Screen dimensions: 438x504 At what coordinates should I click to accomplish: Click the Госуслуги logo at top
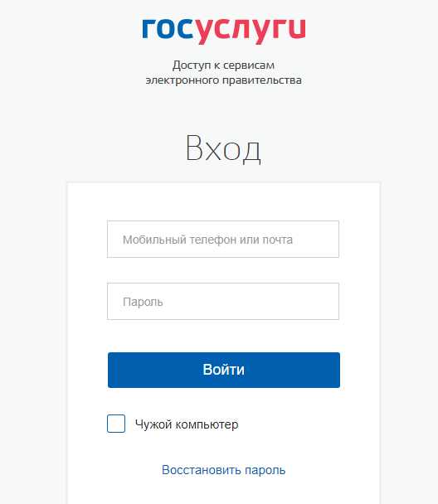point(224,30)
